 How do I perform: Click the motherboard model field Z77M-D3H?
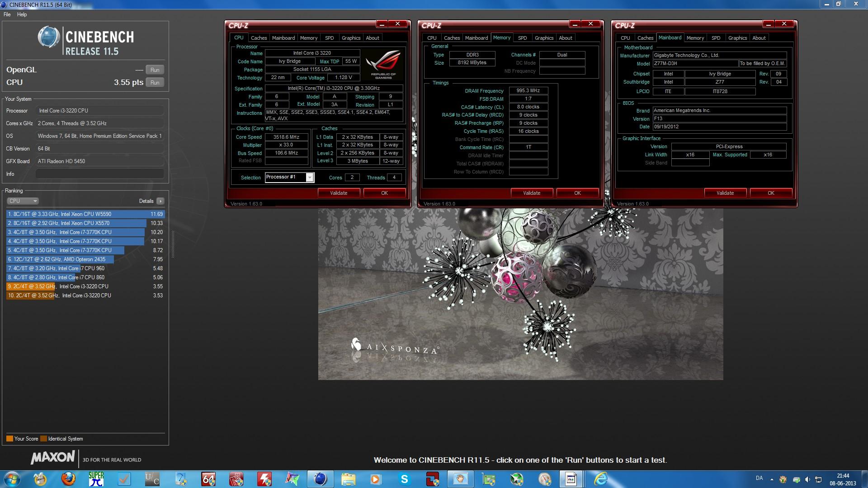[695, 64]
